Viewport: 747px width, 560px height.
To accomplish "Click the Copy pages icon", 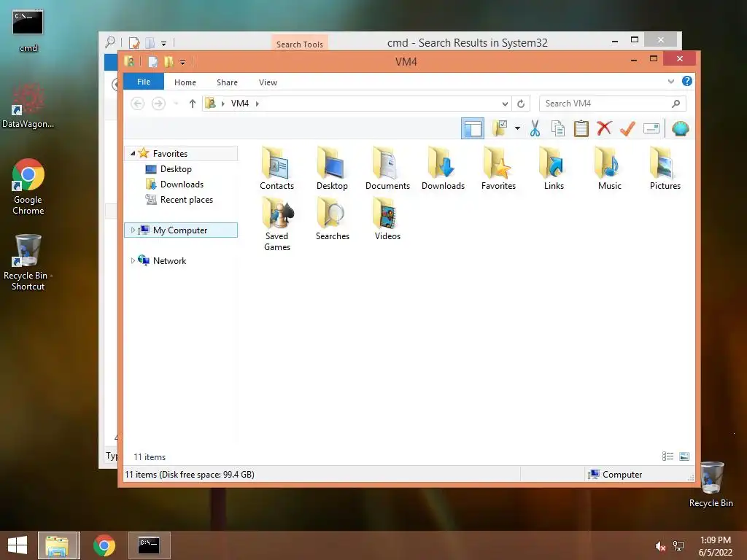I will (558, 128).
